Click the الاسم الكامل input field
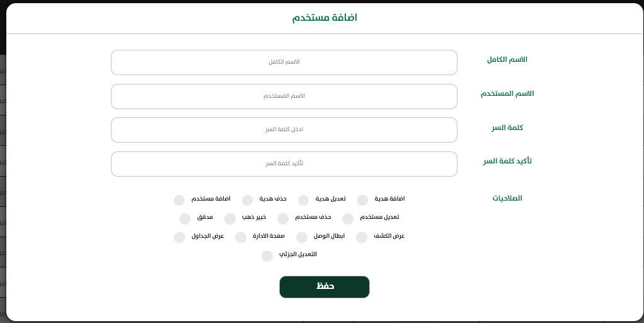This screenshot has width=644, height=323. (x=284, y=62)
